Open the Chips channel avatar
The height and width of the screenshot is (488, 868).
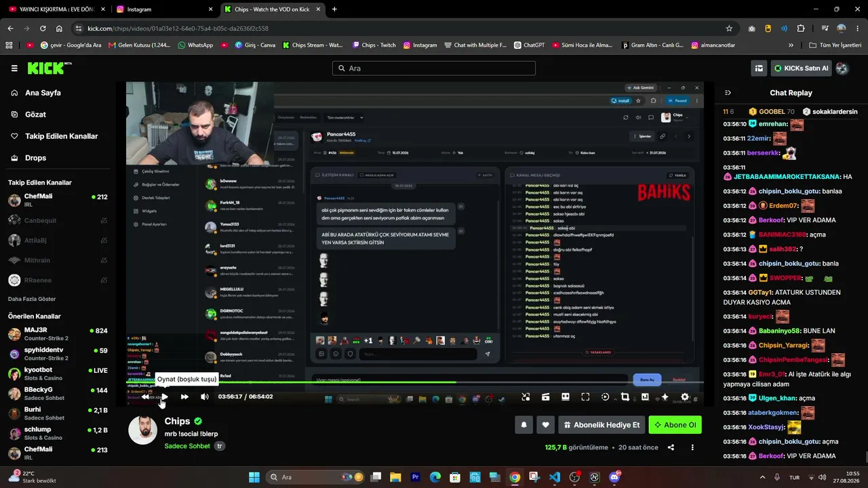point(143,430)
